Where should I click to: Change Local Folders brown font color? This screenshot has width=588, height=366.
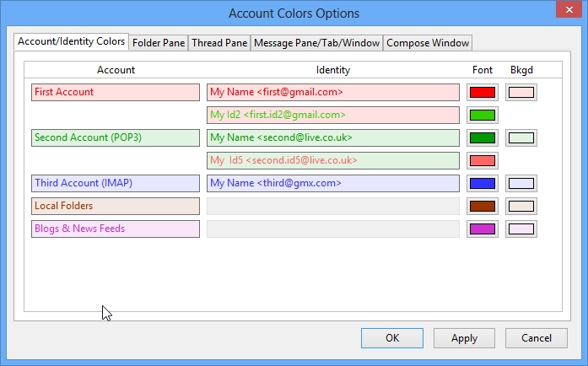(x=483, y=207)
